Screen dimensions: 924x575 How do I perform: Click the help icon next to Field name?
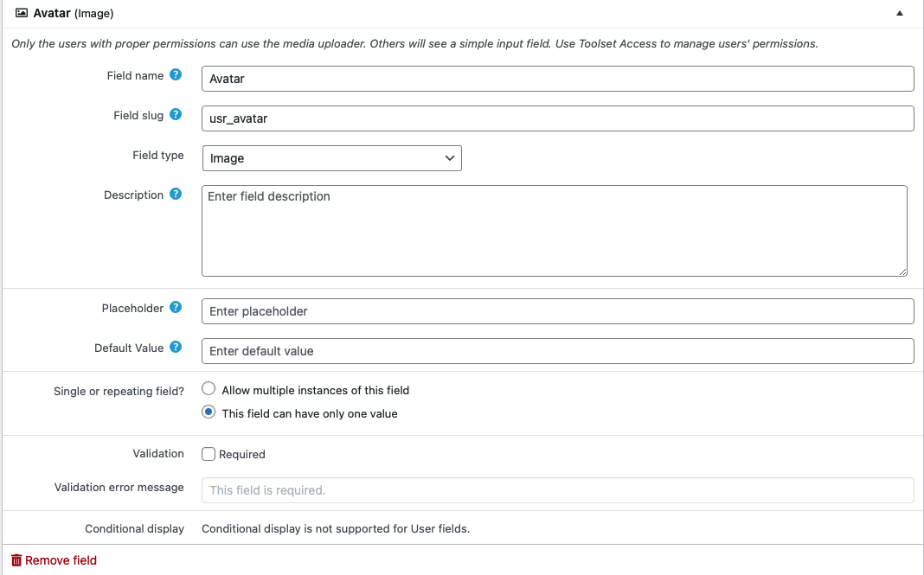pos(176,75)
